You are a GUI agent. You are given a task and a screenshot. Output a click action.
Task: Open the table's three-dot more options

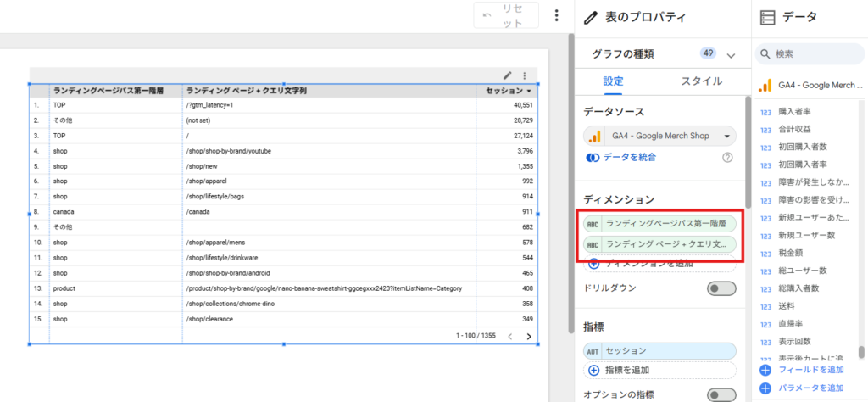point(524,75)
